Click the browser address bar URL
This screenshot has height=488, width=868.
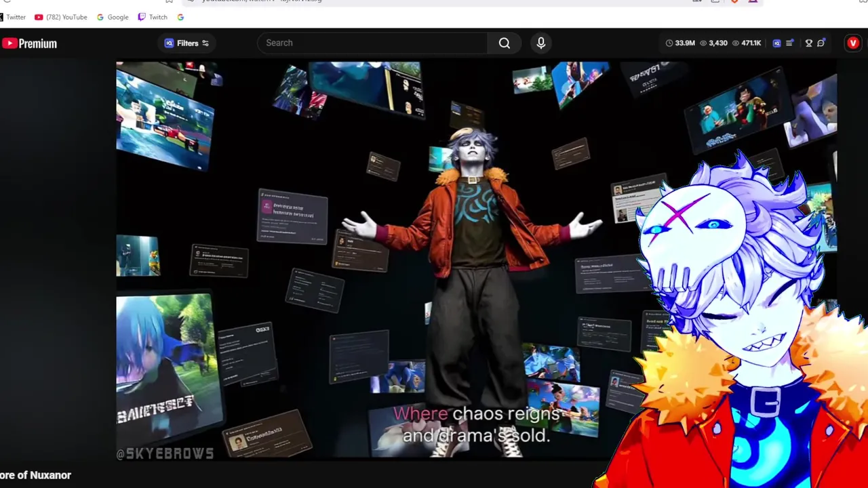tap(262, 1)
